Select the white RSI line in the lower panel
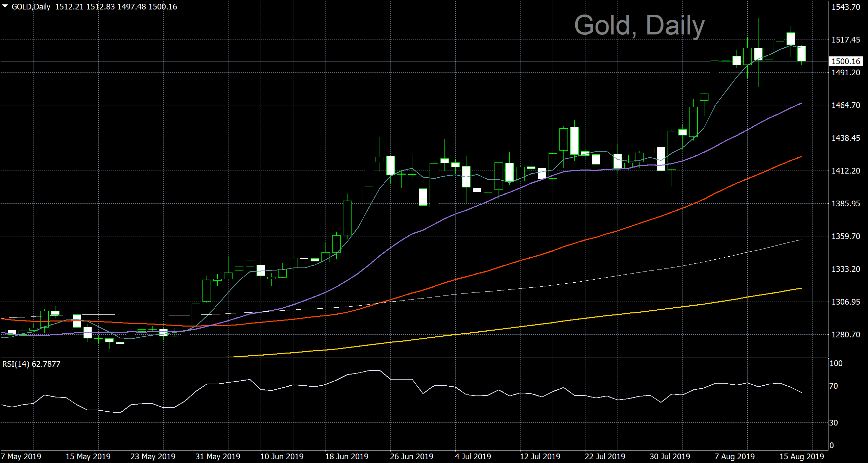This screenshot has width=868, height=463. tap(423, 393)
